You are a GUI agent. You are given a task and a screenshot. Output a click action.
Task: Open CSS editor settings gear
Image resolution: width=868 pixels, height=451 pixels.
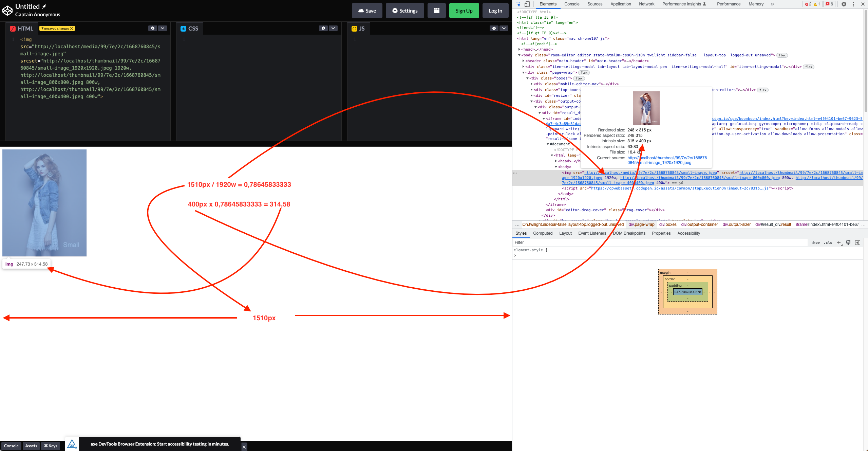click(323, 28)
